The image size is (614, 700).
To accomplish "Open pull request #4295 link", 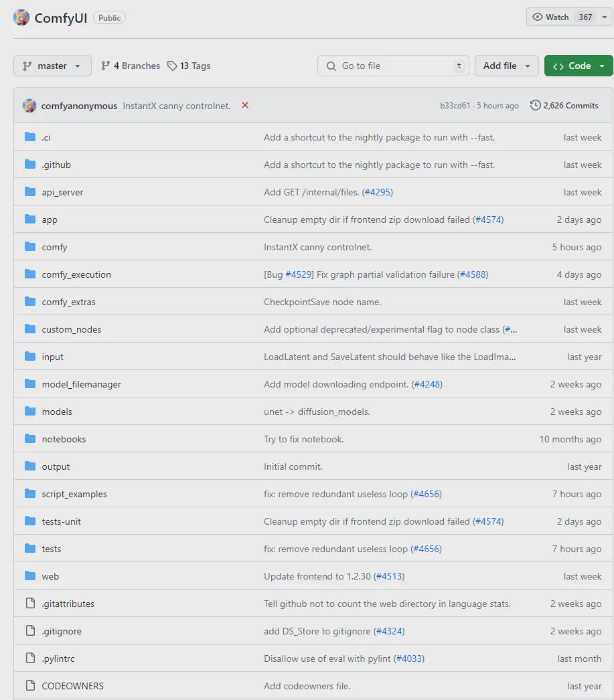I will tap(378, 192).
